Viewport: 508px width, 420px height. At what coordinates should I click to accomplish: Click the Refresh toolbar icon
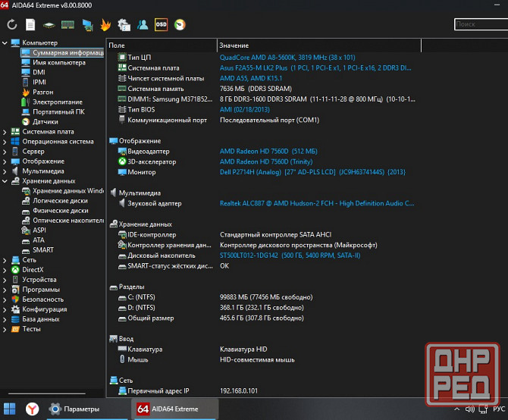[12, 25]
